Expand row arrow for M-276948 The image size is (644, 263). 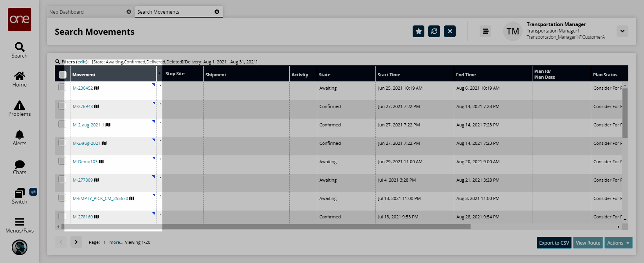160,104
